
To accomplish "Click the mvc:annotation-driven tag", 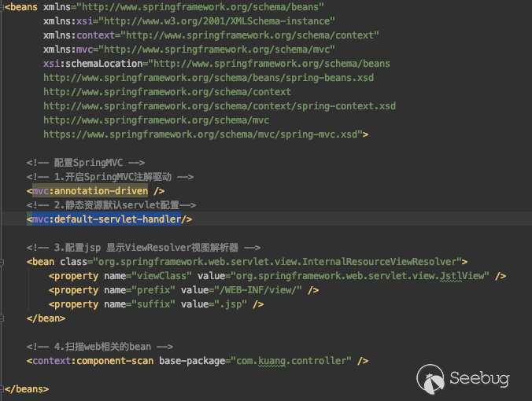I will coord(91,191).
